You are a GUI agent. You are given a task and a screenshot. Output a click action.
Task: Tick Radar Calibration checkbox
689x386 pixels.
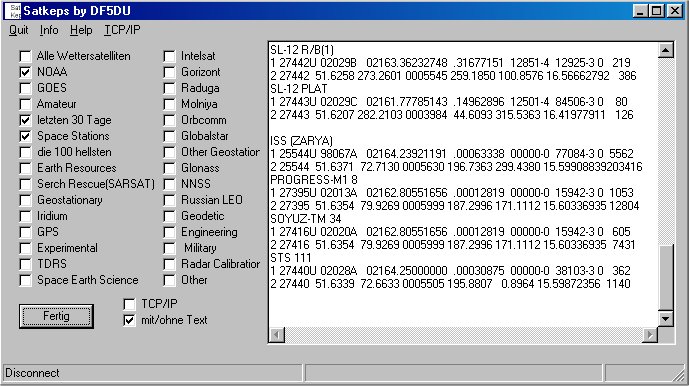coord(169,264)
